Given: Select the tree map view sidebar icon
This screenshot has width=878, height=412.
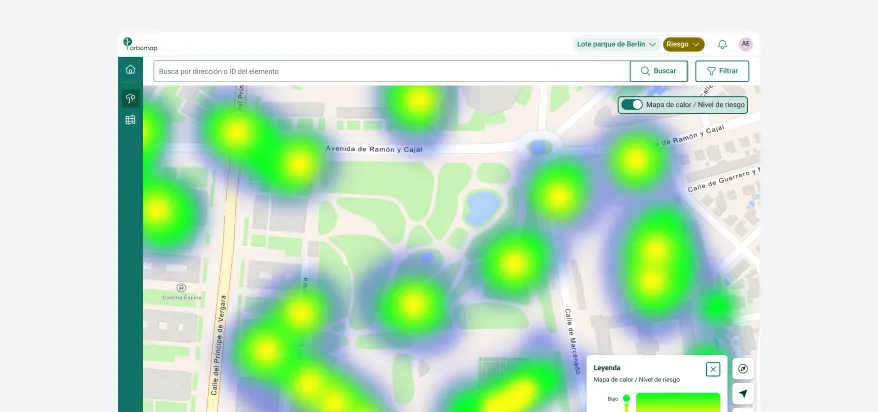Looking at the screenshot, I should click(130, 99).
